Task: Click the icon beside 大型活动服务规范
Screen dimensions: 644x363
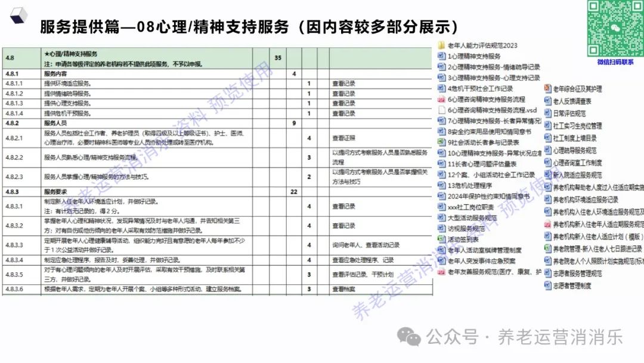Action: pos(441,217)
